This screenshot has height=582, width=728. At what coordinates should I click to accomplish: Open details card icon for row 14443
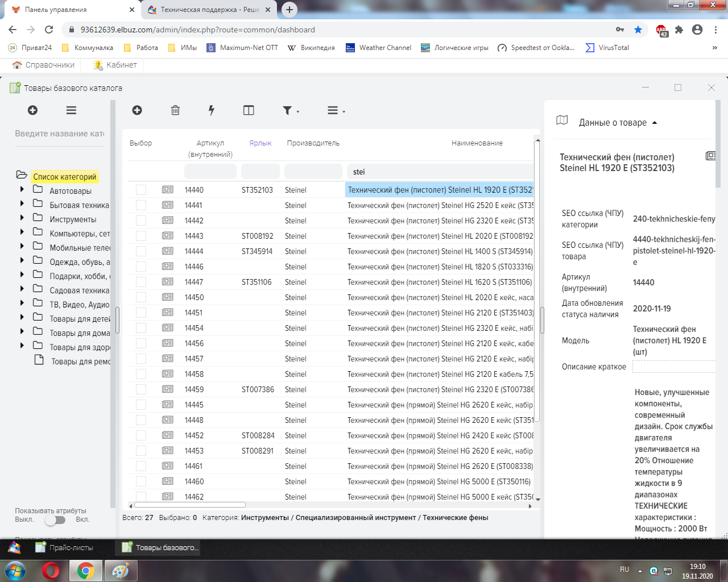[167, 235]
